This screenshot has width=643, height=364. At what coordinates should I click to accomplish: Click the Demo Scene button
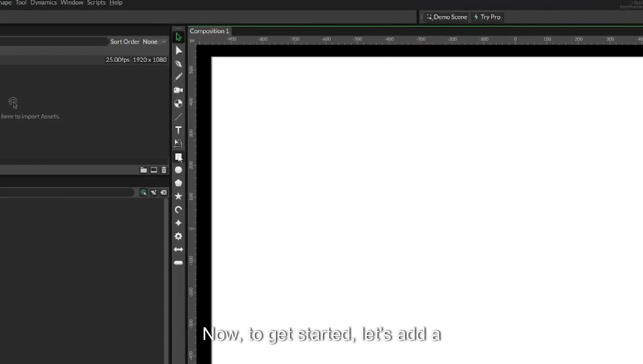pyautogui.click(x=447, y=17)
